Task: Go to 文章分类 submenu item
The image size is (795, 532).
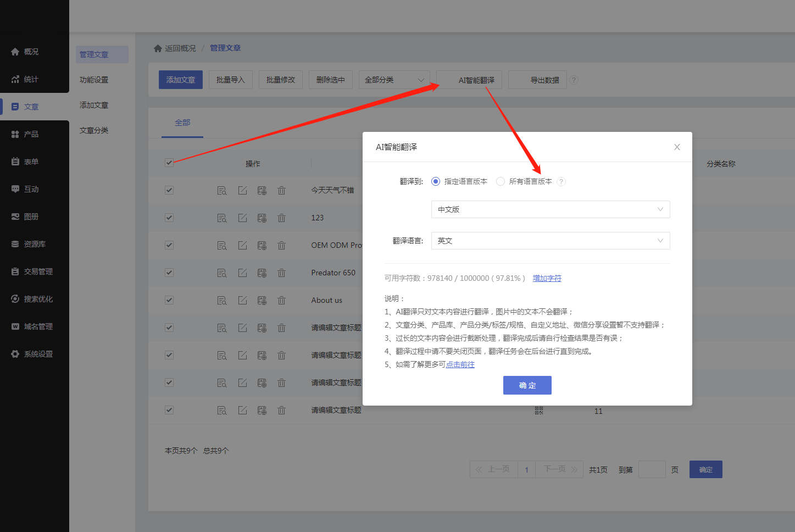Action: pyautogui.click(x=94, y=130)
